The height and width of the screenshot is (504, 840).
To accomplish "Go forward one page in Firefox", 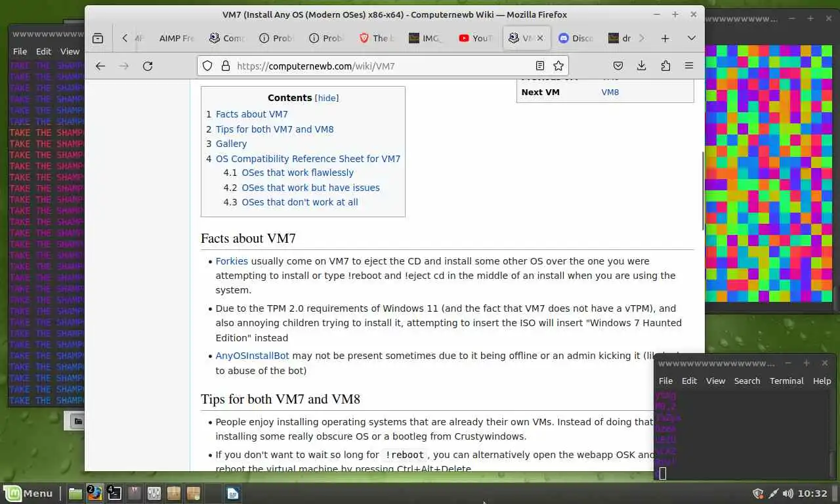I will 124,66.
